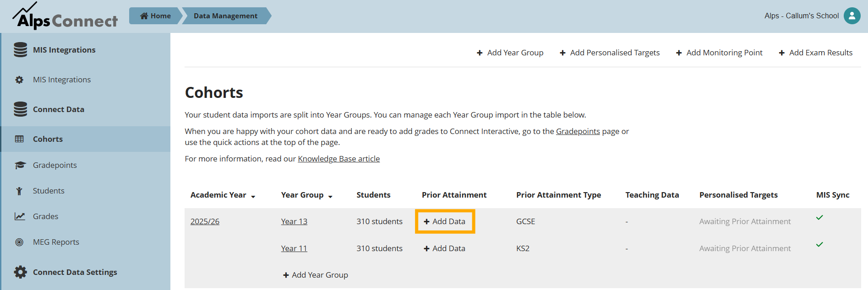Screen dimensions: 868x290
Task: Click the user profile avatar icon
Action: coord(852,16)
